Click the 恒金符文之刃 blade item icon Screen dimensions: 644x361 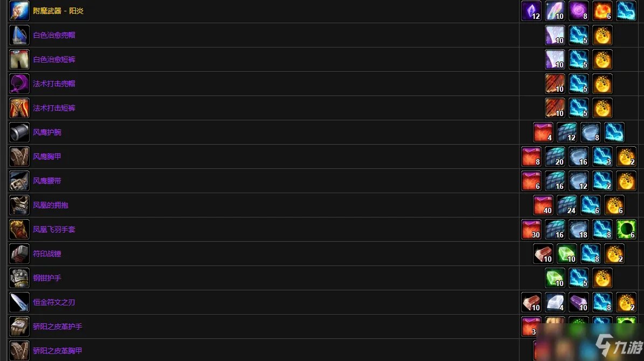click(x=19, y=302)
